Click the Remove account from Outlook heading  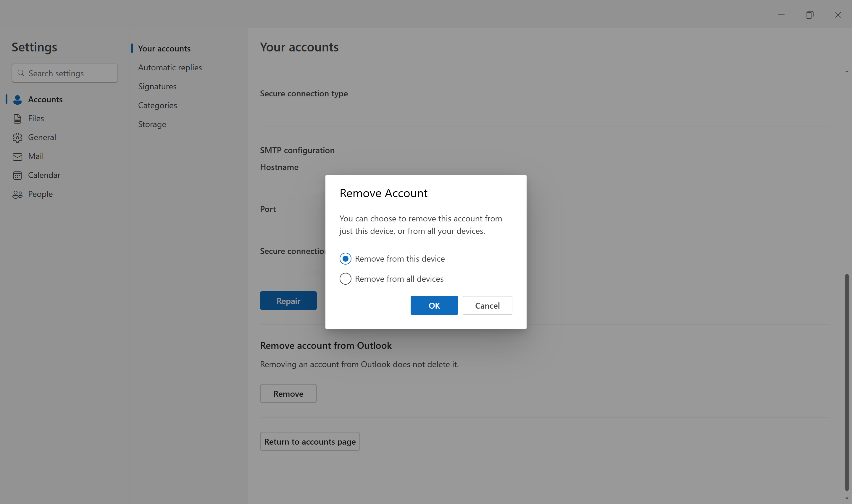point(326,346)
